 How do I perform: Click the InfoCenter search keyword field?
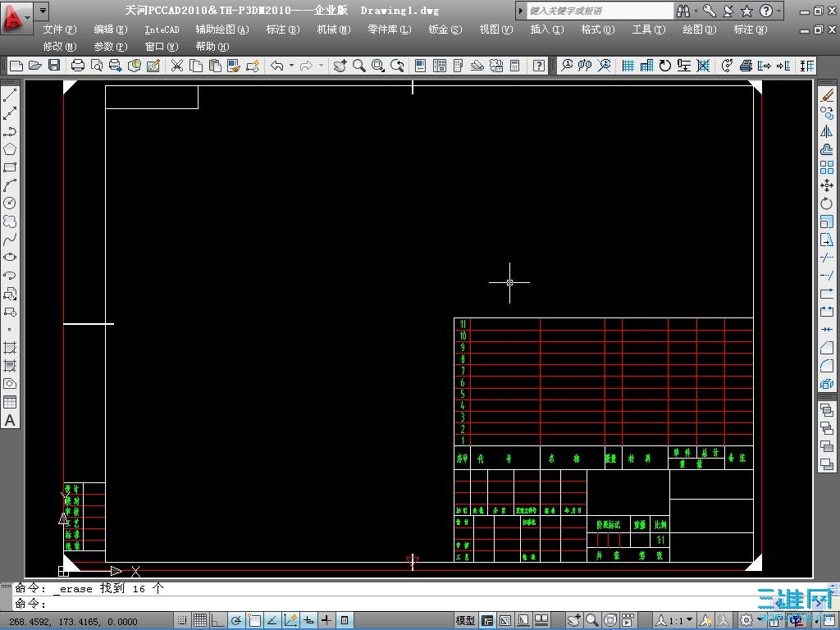click(600, 10)
